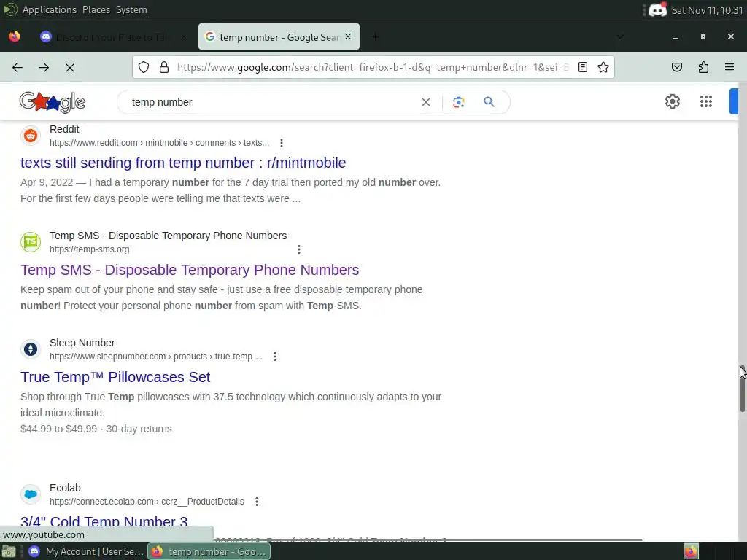Click the Sleep Number site name text

click(82, 343)
